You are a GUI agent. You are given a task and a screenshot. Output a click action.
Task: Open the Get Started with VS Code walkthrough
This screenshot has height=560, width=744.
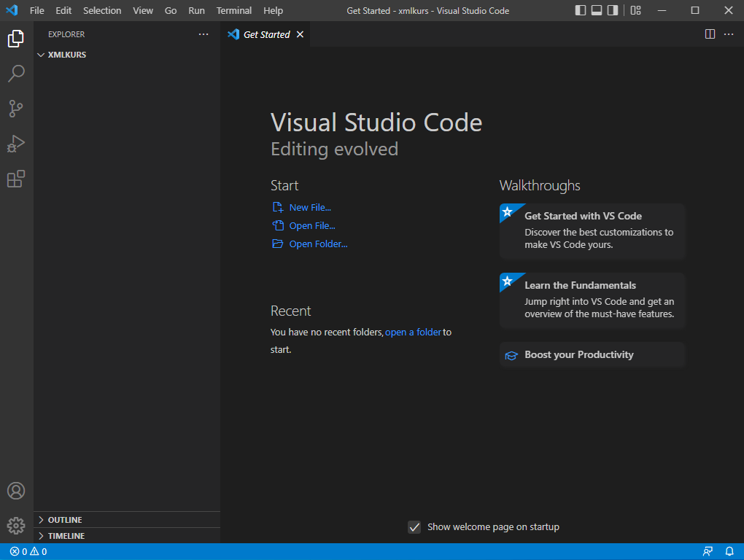click(x=592, y=231)
